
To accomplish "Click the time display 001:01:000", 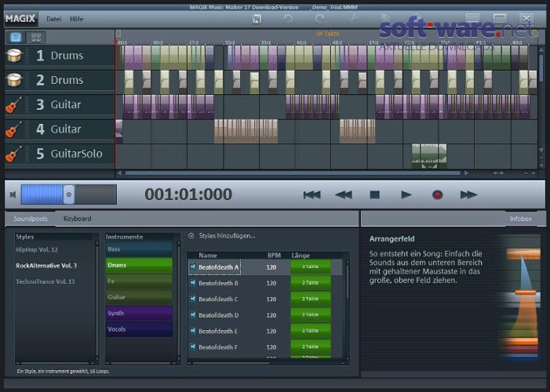I will pos(188,194).
